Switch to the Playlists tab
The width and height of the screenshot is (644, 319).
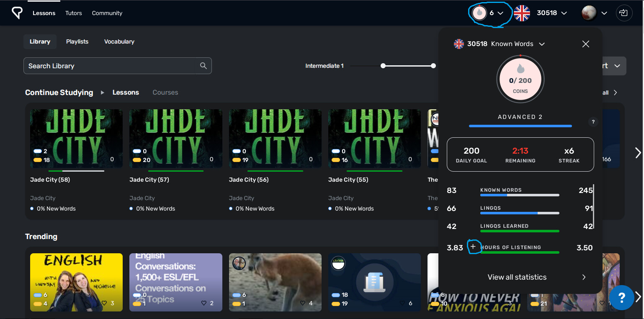pyautogui.click(x=77, y=41)
